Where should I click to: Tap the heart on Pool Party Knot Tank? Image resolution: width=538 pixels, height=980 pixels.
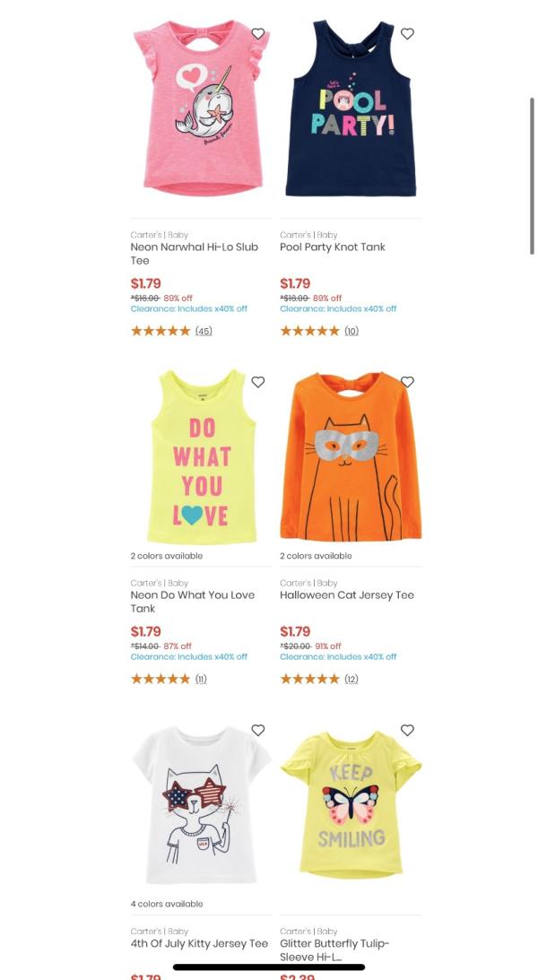pyautogui.click(x=407, y=34)
